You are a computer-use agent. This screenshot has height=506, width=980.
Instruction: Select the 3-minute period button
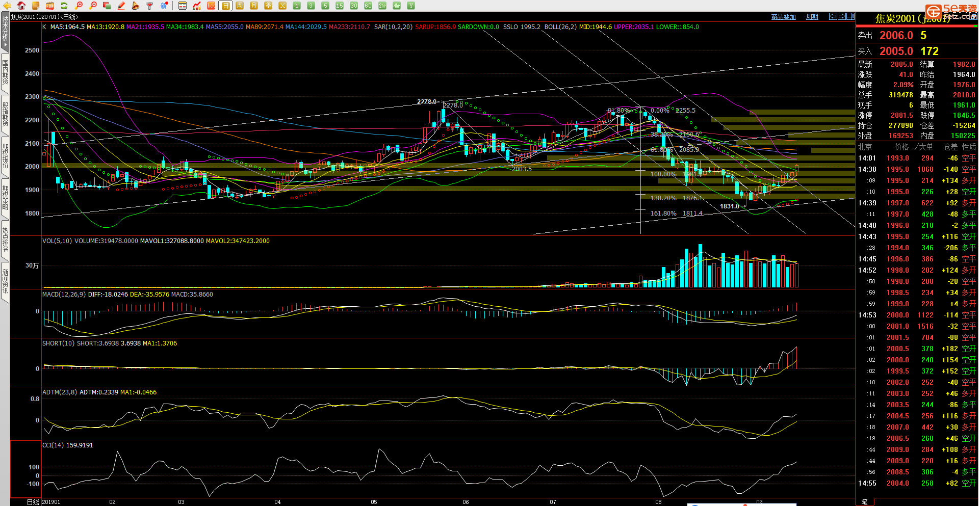pos(311,6)
